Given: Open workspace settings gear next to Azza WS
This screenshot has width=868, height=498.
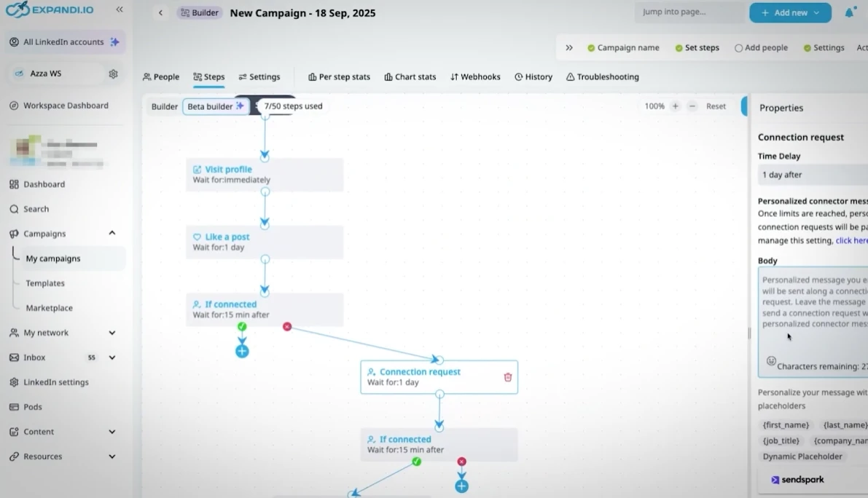Looking at the screenshot, I should point(113,74).
